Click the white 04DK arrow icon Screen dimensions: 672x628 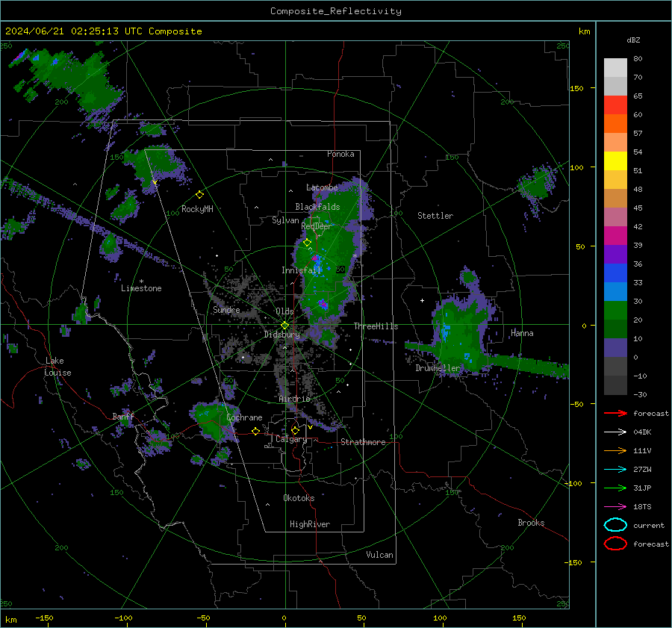pyautogui.click(x=615, y=432)
